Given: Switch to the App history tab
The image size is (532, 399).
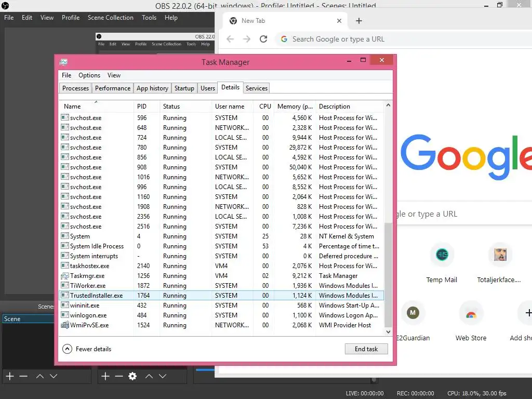Looking at the screenshot, I should pyautogui.click(x=152, y=88).
